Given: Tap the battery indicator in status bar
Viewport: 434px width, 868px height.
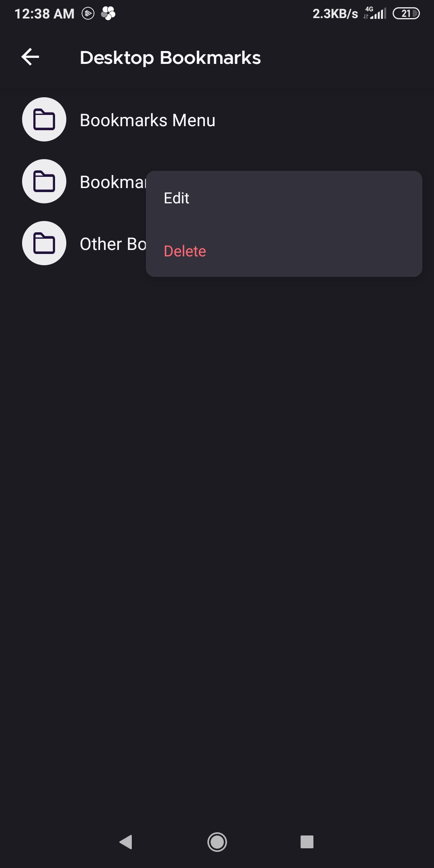Looking at the screenshot, I should (x=406, y=14).
